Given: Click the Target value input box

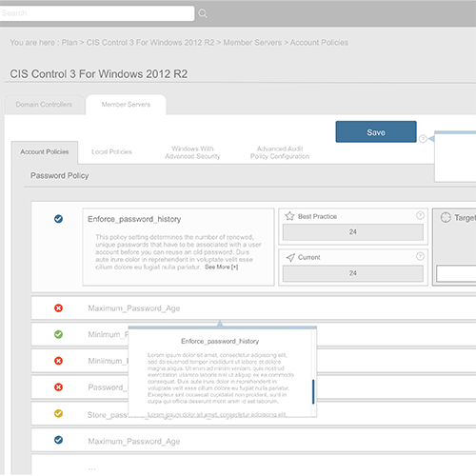Looking at the screenshot, I should (x=456, y=273).
